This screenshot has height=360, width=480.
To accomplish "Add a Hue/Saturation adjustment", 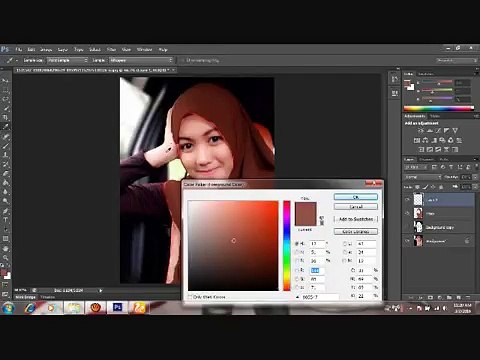I will click(417, 140).
